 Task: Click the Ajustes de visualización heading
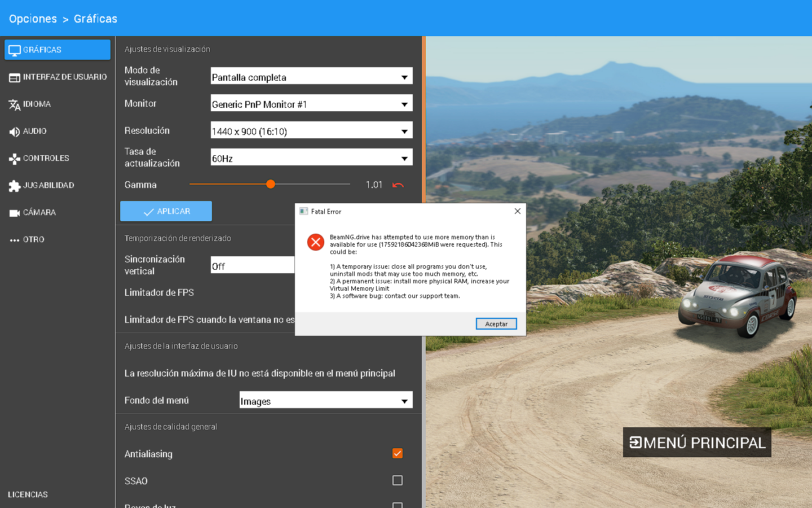pos(167,49)
